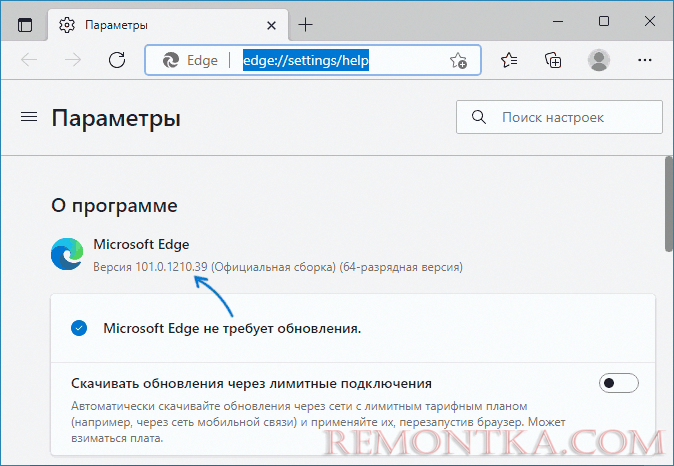Click the Edge site identity icon
The height and width of the screenshot is (466, 674).
171,60
